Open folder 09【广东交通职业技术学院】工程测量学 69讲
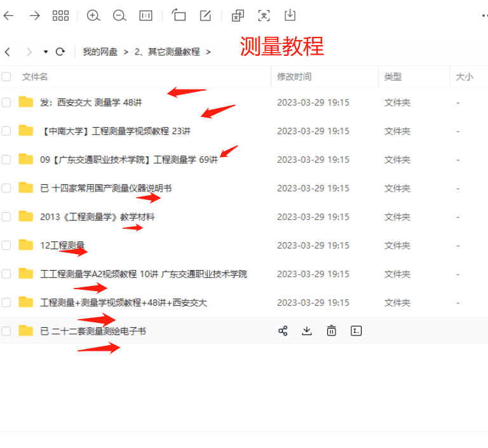This screenshot has width=488, height=448. tap(129, 160)
